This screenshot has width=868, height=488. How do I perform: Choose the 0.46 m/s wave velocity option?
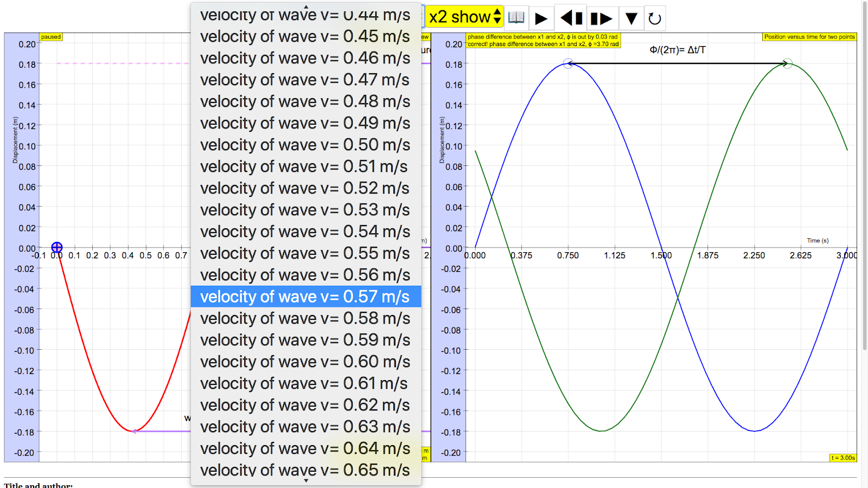pos(306,58)
